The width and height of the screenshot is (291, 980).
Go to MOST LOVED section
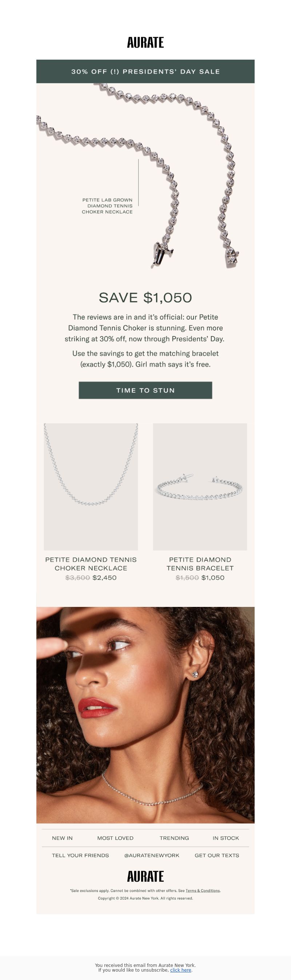click(115, 838)
